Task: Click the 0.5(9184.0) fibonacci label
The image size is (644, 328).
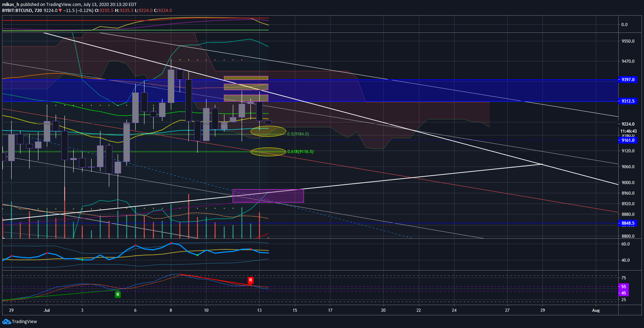Action: coord(298,134)
